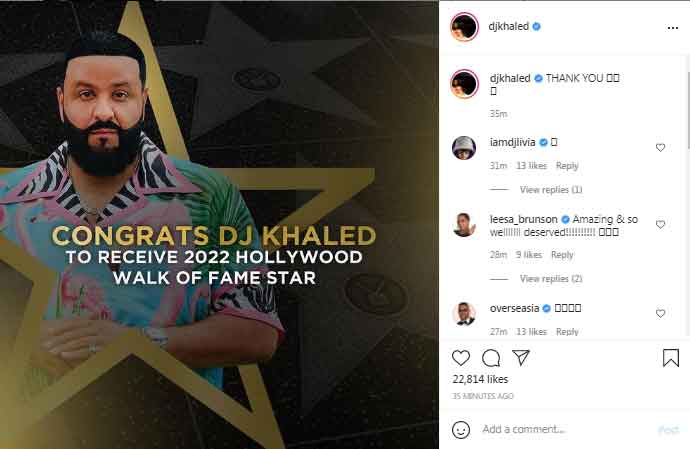
Task: Open the comment speech bubble icon
Action: [x=491, y=358]
